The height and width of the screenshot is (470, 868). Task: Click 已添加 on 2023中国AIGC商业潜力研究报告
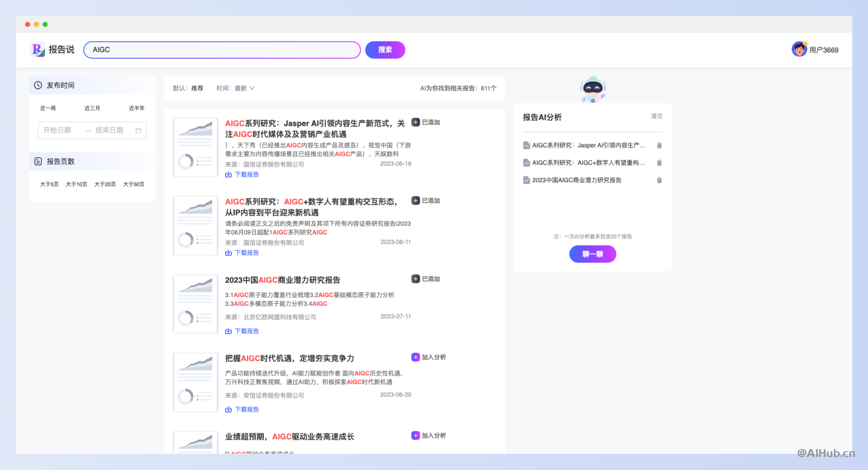(431, 279)
